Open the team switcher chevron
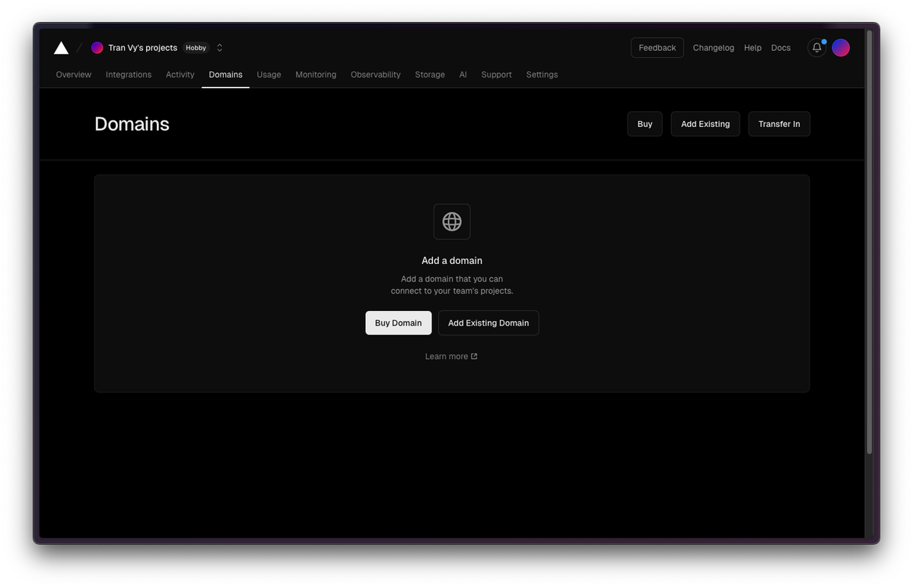913x588 pixels. coord(219,47)
